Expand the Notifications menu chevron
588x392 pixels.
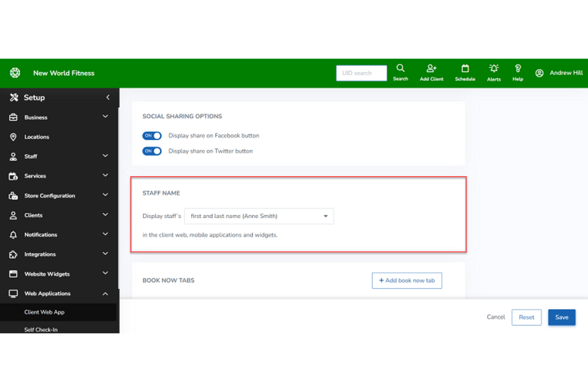click(105, 234)
